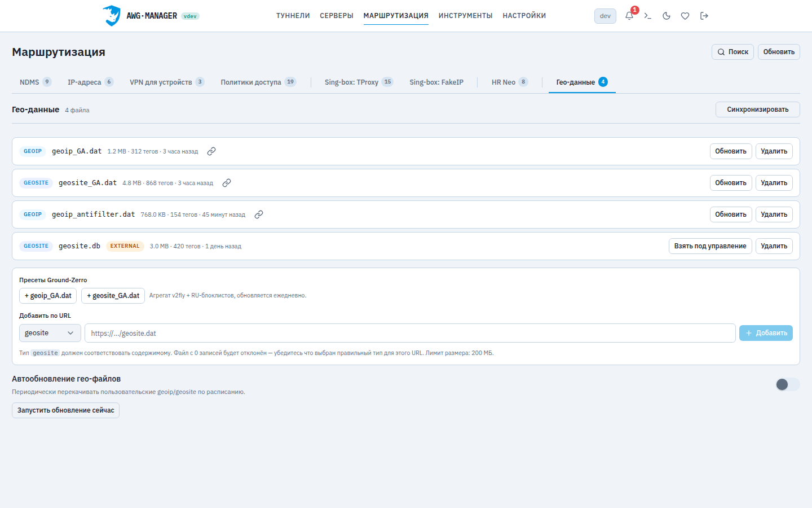812x508 pixels.
Task: Open the dev environment selector
Action: coord(605,16)
